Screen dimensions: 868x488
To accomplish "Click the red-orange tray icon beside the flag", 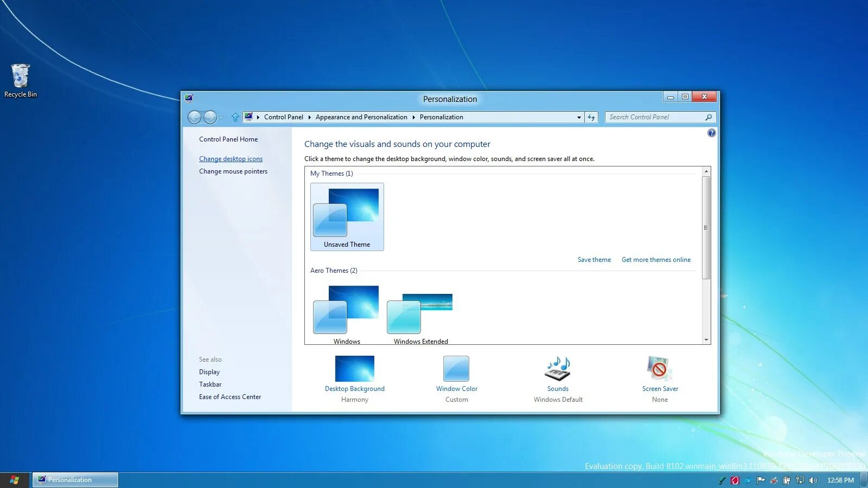I will [x=774, y=480].
